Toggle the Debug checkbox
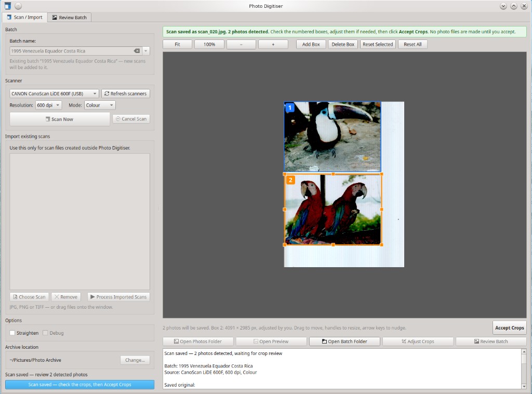Viewport: 532px width, 394px height. coord(45,333)
